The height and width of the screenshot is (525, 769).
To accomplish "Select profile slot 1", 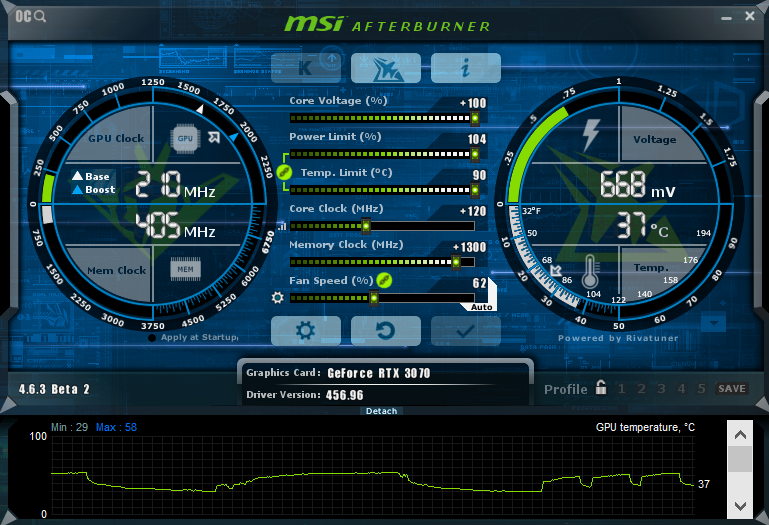I will coord(621,389).
